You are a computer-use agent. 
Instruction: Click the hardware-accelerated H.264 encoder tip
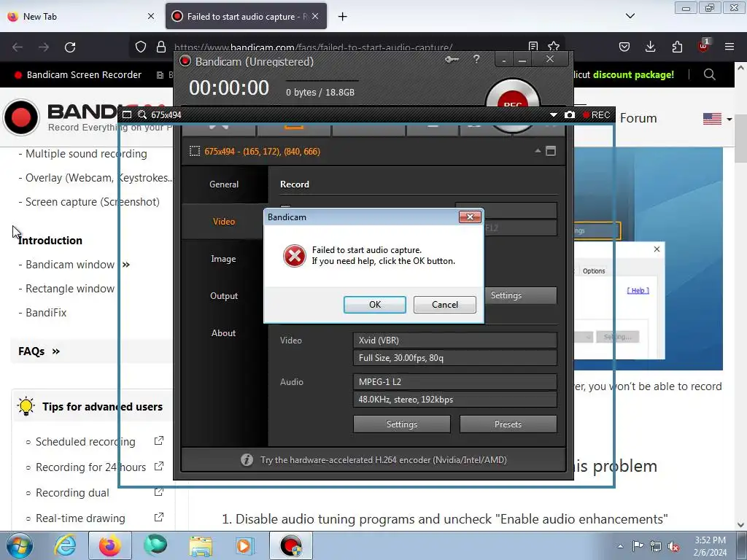click(x=384, y=460)
